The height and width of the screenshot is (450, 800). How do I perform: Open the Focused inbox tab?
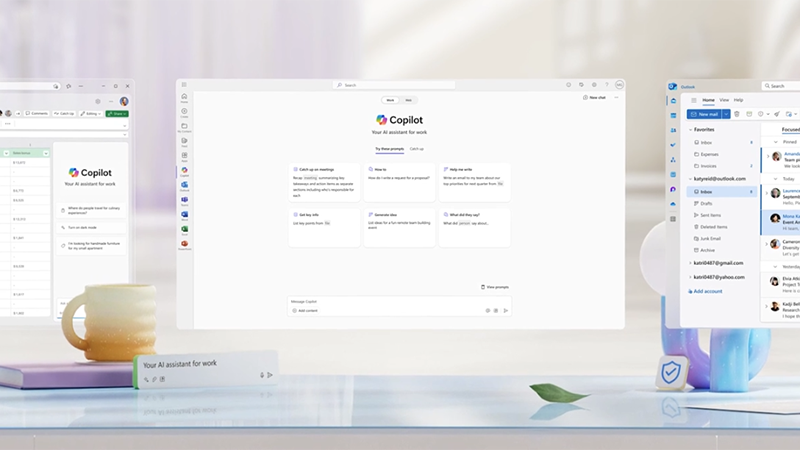click(790, 130)
